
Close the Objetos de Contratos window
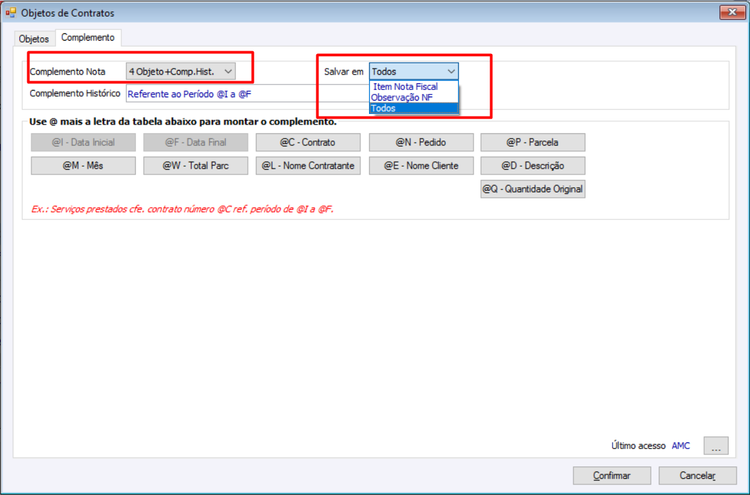(732, 12)
